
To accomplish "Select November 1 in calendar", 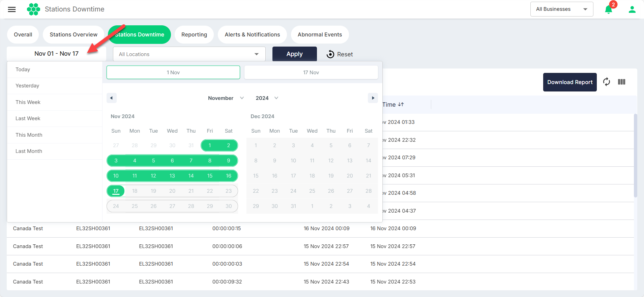I will [x=210, y=145].
